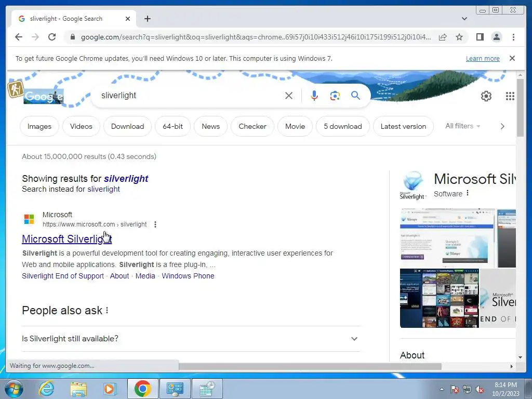The image size is (532, 399).
Task: Go back to the previous page
Action: coord(19,37)
